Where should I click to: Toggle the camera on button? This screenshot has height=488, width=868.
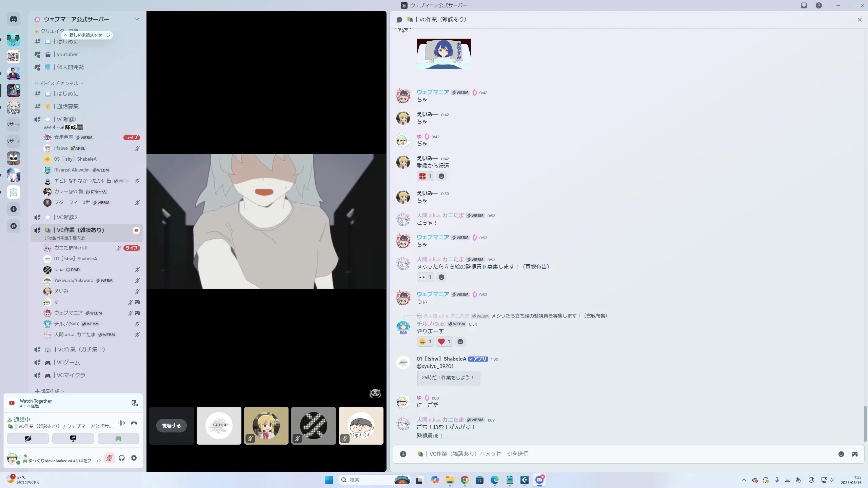pyautogui.click(x=28, y=439)
